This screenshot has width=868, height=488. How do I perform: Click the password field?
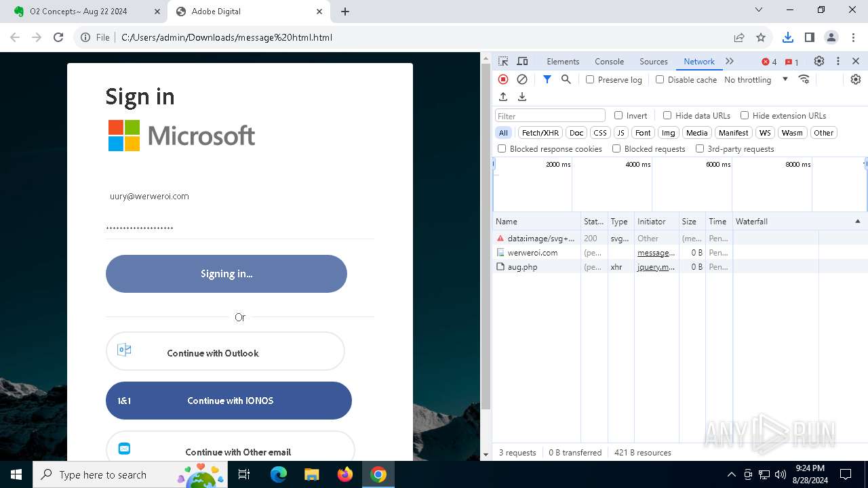pyautogui.click(x=240, y=228)
